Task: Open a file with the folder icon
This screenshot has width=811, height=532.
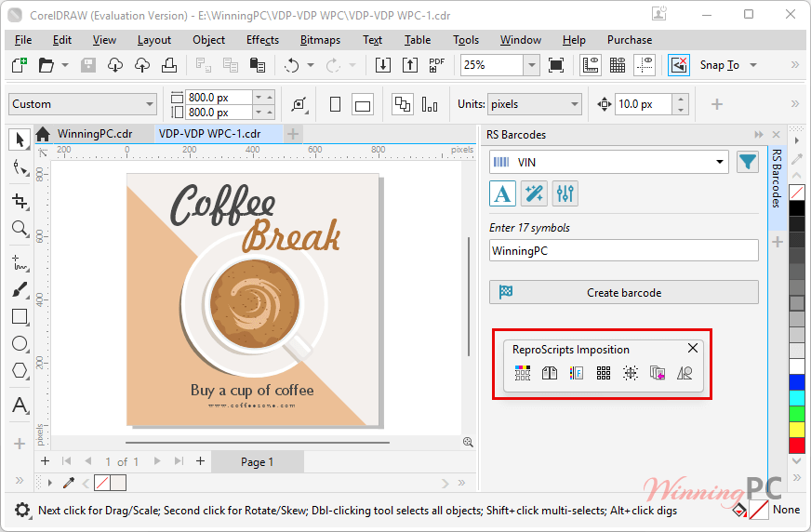Action: 46,65
